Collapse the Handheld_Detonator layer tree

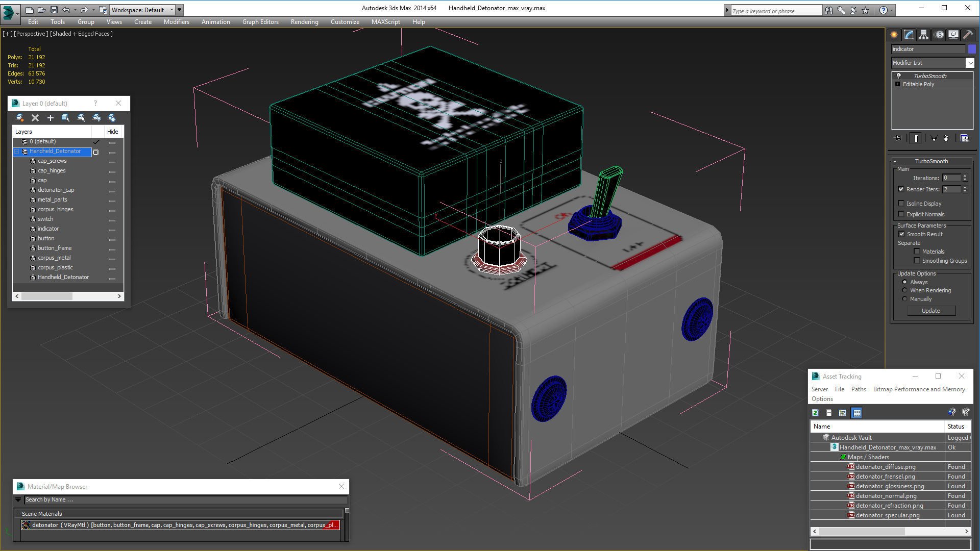(x=16, y=152)
